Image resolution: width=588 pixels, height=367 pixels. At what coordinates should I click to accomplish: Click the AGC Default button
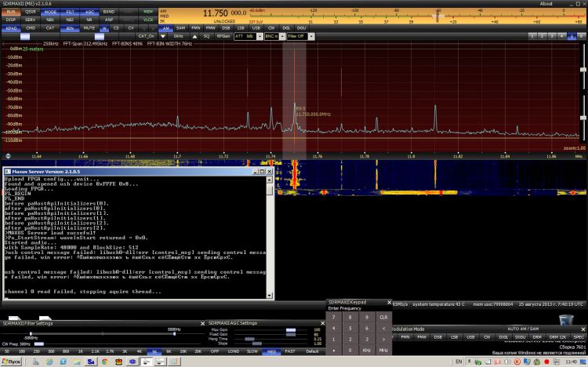pos(312,351)
